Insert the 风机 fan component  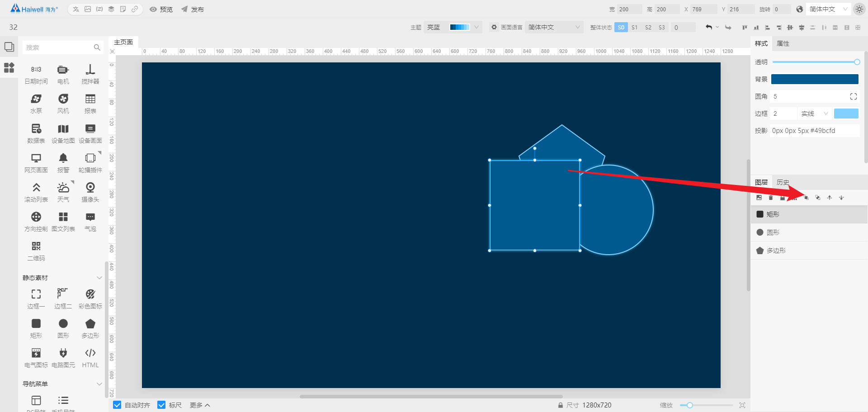click(x=63, y=104)
